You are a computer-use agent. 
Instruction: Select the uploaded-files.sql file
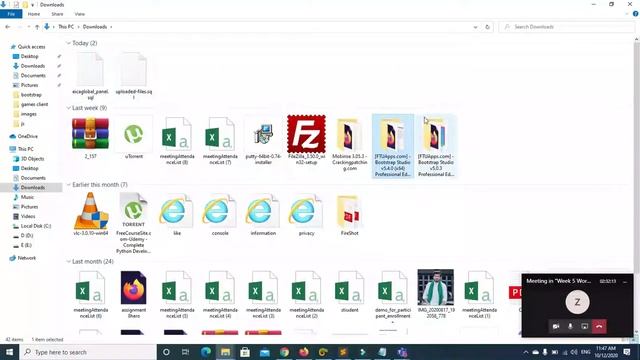point(133,76)
